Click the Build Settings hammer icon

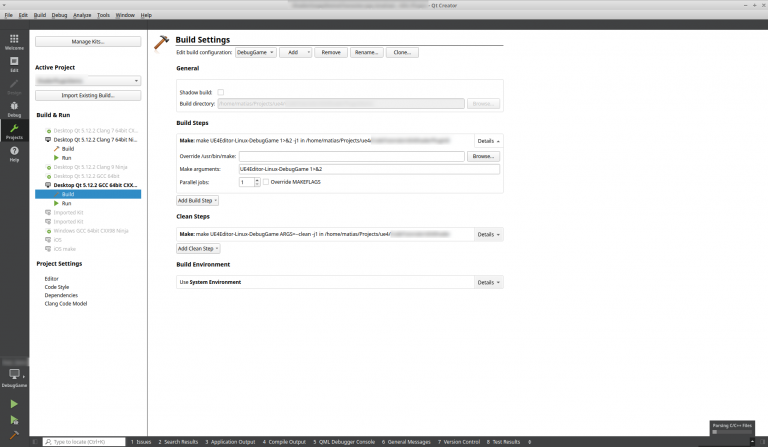[x=161, y=43]
